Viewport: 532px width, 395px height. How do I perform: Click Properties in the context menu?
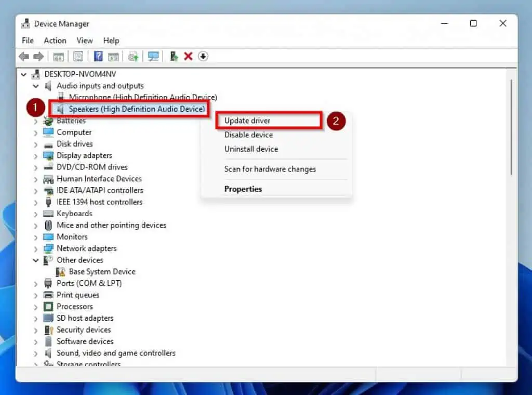pyautogui.click(x=243, y=189)
